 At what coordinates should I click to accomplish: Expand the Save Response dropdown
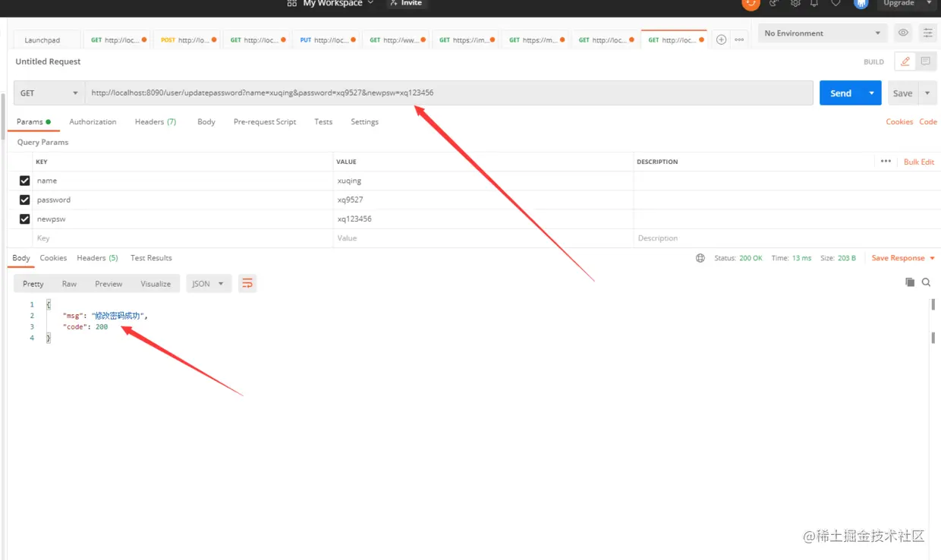[932, 258]
